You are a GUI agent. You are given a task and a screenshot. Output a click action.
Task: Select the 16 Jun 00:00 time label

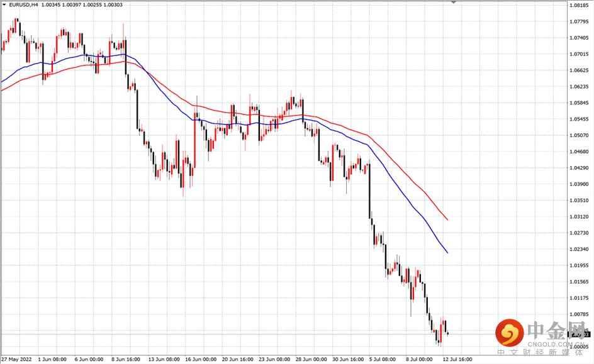click(x=201, y=359)
